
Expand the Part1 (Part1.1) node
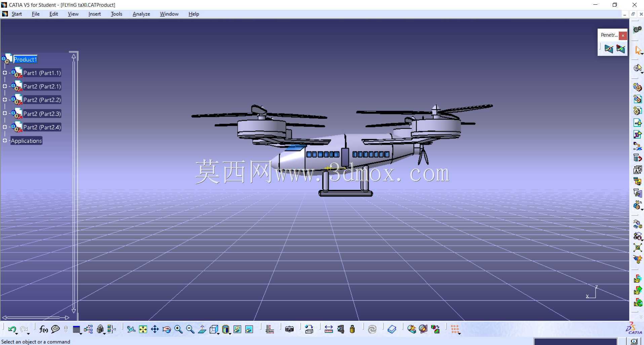click(x=5, y=73)
